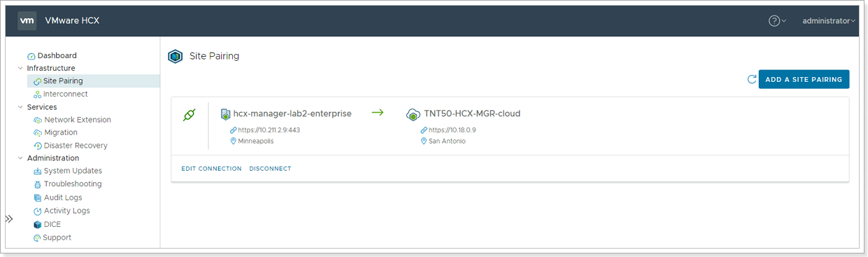Screen dimensions: 868x257
Task: Click the DICE cube icon
Action: pos(38,224)
